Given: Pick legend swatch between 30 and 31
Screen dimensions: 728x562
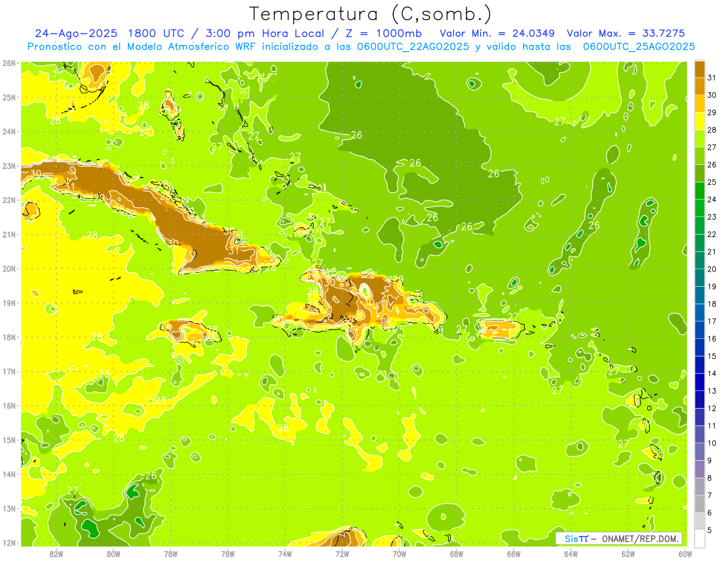Looking at the screenshot, I should (x=699, y=87).
